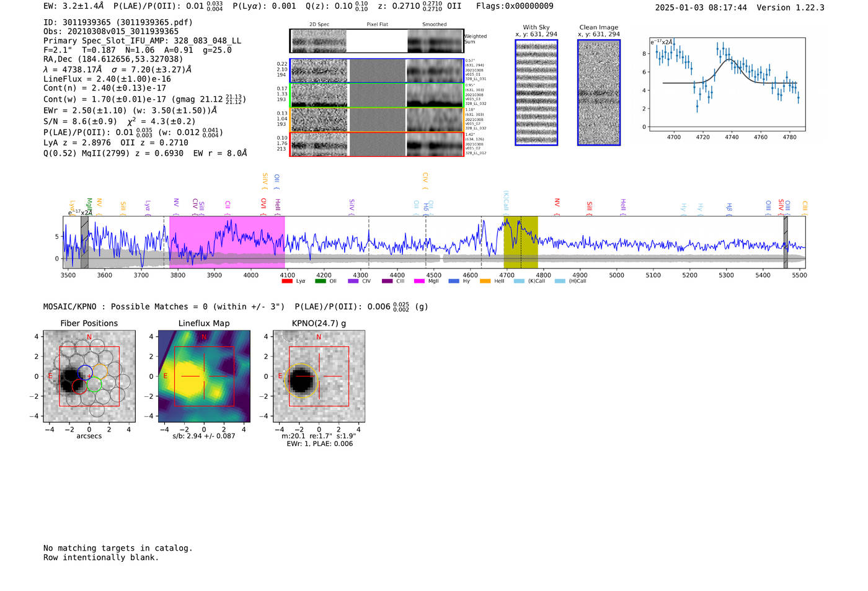Click the blue fiber circle in Fiber Positions
The width and height of the screenshot is (868, 591).
tap(85, 373)
